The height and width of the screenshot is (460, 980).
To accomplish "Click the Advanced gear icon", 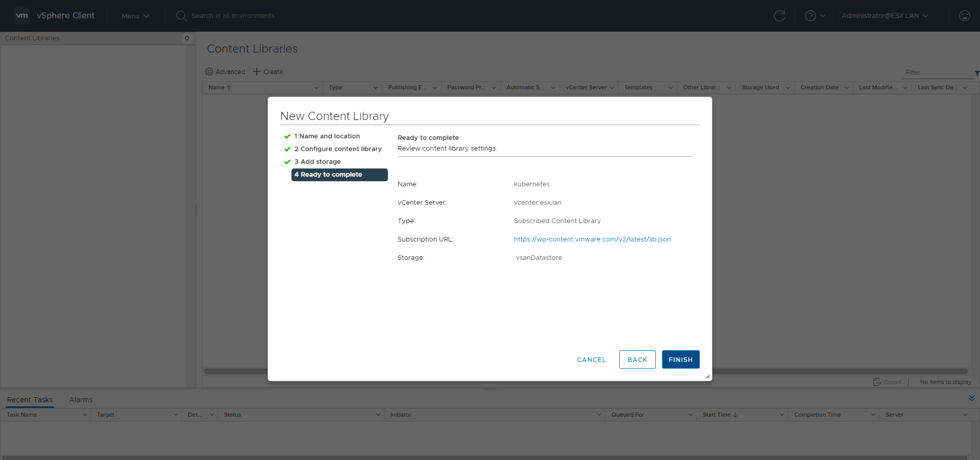I will [x=209, y=71].
